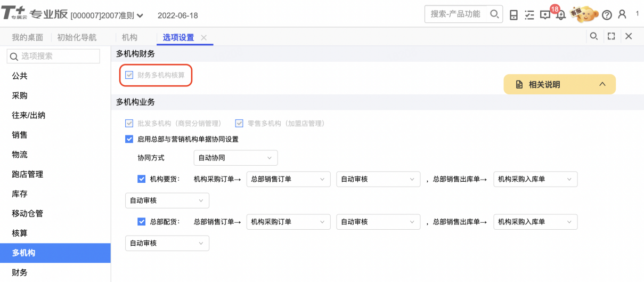Uncheck 启用总部与营销机构单据协同设置 checkbox
This screenshot has height=282, width=644.
(x=129, y=139)
